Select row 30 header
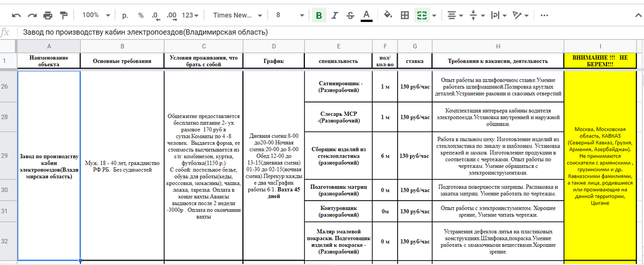The width and height of the screenshot is (644, 265). [9, 190]
